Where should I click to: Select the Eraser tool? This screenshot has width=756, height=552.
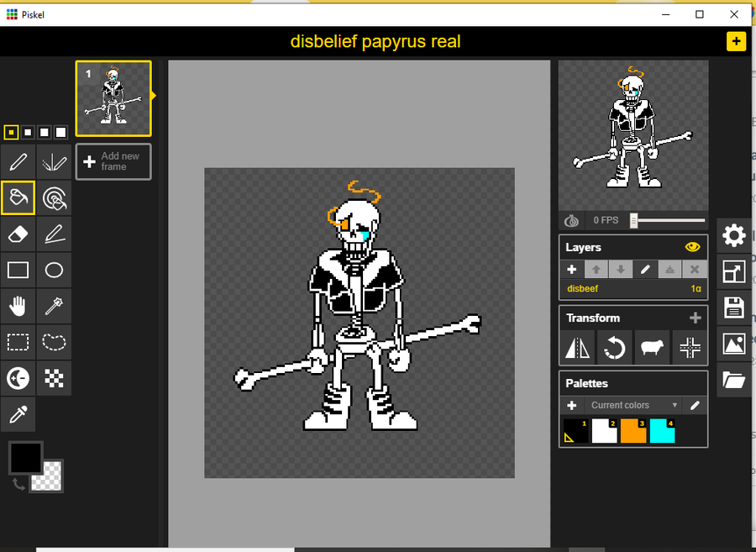(18, 234)
